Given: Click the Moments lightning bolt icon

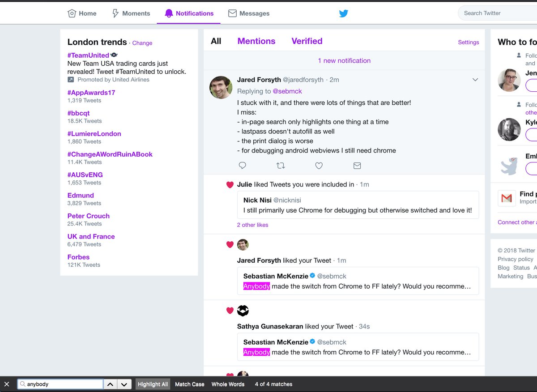Looking at the screenshot, I should [115, 13].
